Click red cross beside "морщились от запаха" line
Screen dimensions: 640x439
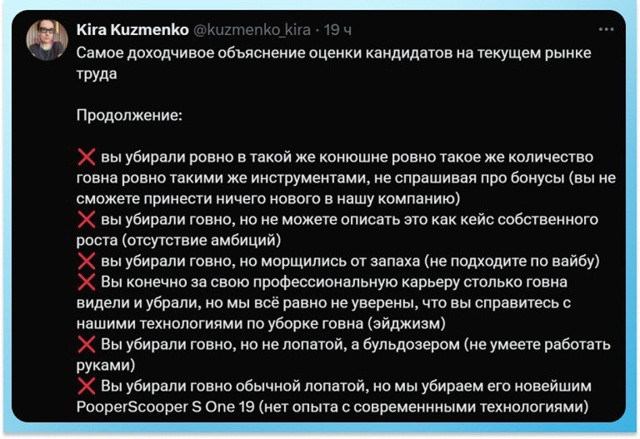(86, 261)
